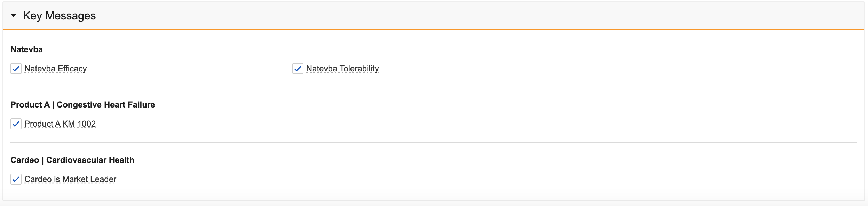This screenshot has width=868, height=206.
Task: Click the Product A KM 1002 text
Action: [60, 124]
